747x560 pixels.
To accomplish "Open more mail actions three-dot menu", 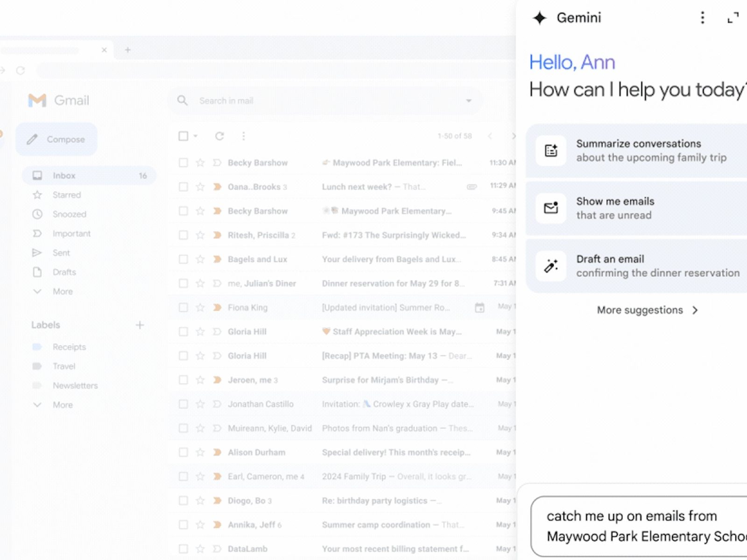I will coord(243,136).
